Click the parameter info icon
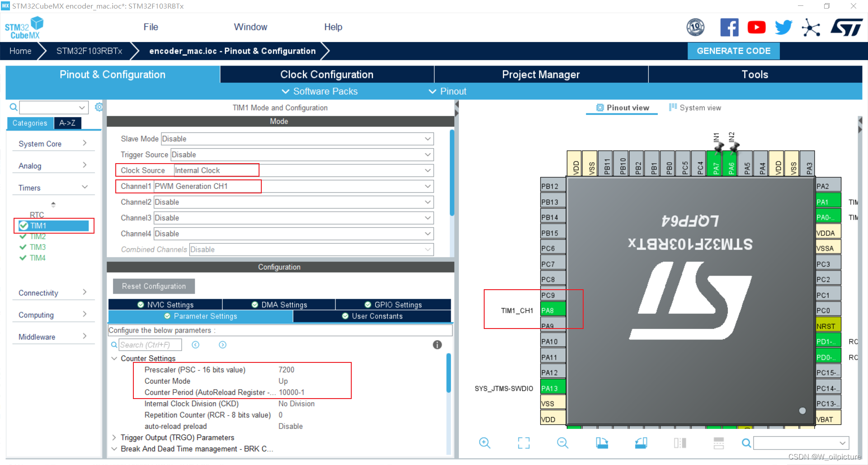The image size is (868, 465). 437,345
